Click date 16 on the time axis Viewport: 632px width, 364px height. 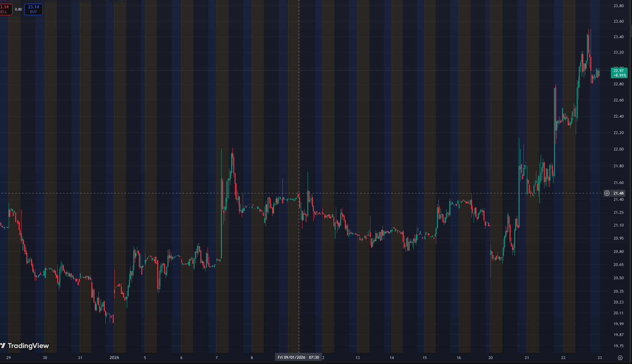coord(459,357)
